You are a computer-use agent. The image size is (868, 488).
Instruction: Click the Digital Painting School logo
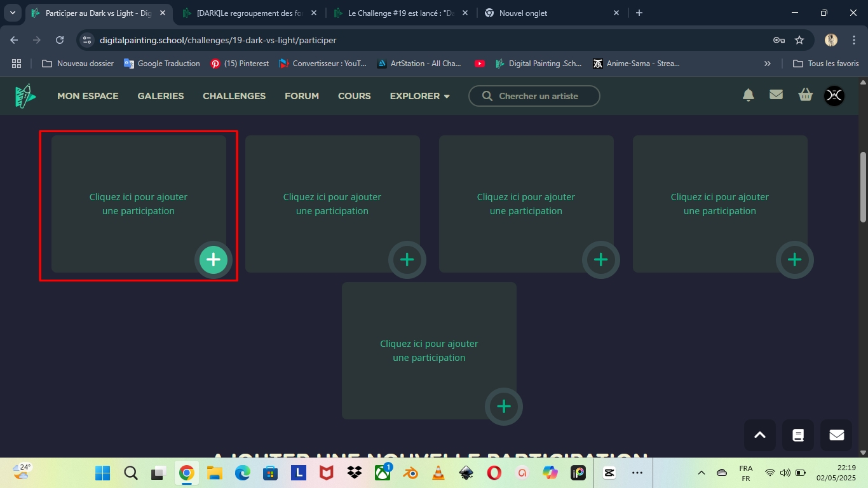point(25,96)
